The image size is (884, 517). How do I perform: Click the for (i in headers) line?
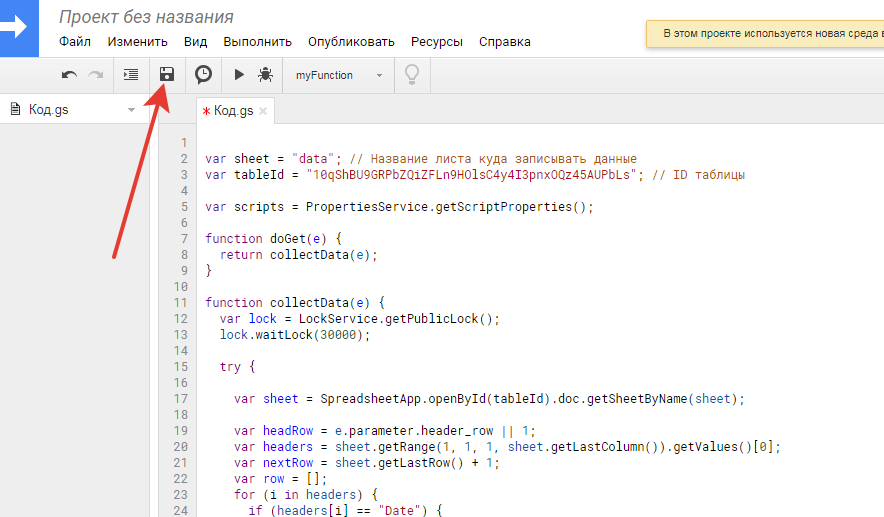pos(306,495)
